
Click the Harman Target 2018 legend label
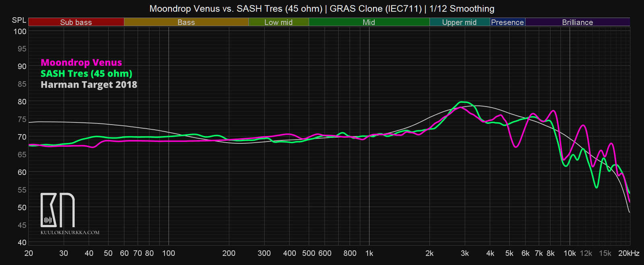point(89,85)
